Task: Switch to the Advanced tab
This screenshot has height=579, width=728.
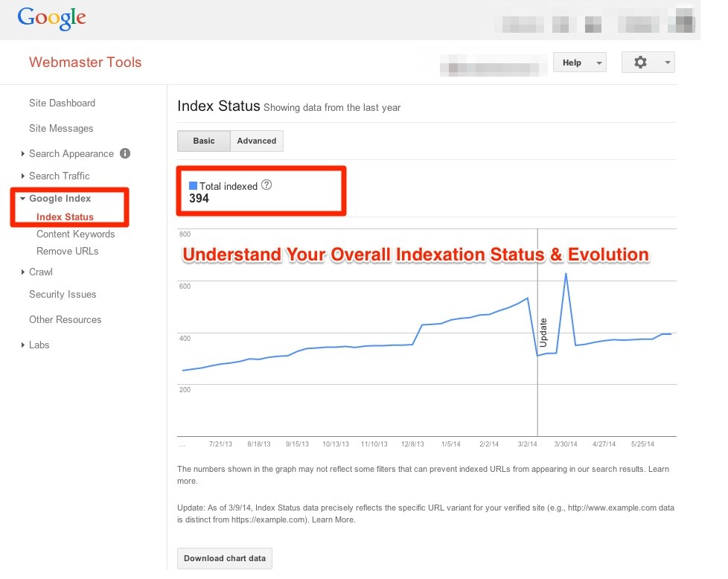Action: pyautogui.click(x=257, y=141)
